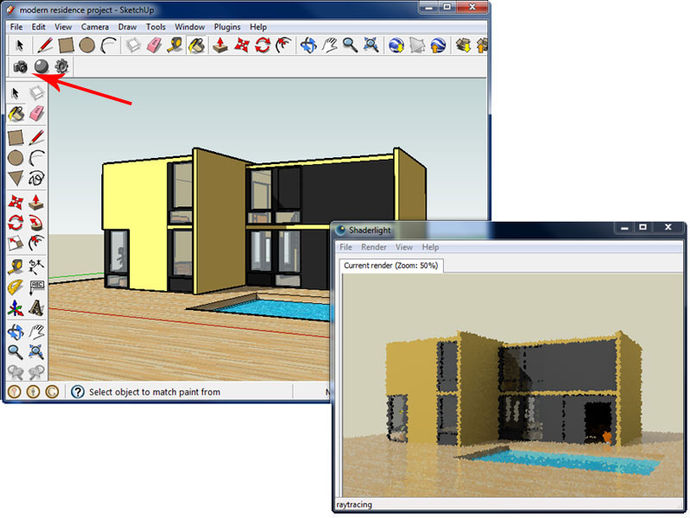This screenshot has height=518, width=690.
Task: Select the Follow Me tool
Action: [x=37, y=223]
